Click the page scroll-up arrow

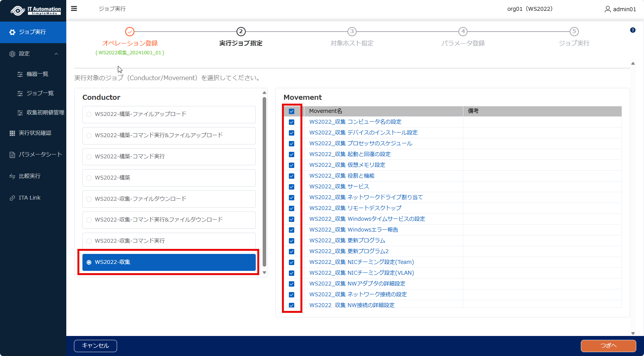coord(633,63)
